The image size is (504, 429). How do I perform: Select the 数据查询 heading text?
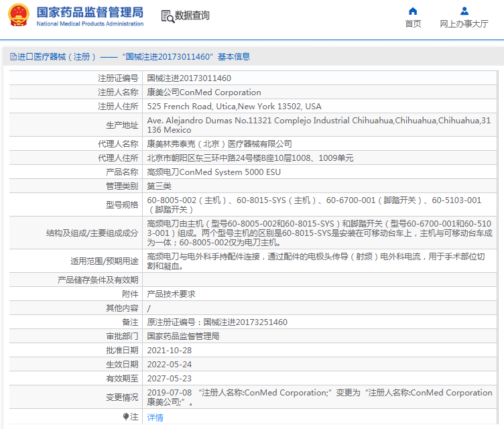click(x=192, y=15)
